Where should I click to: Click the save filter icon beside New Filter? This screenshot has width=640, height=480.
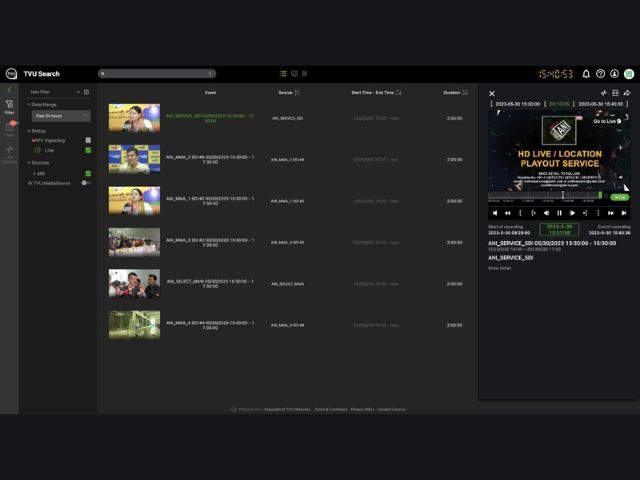[x=87, y=92]
